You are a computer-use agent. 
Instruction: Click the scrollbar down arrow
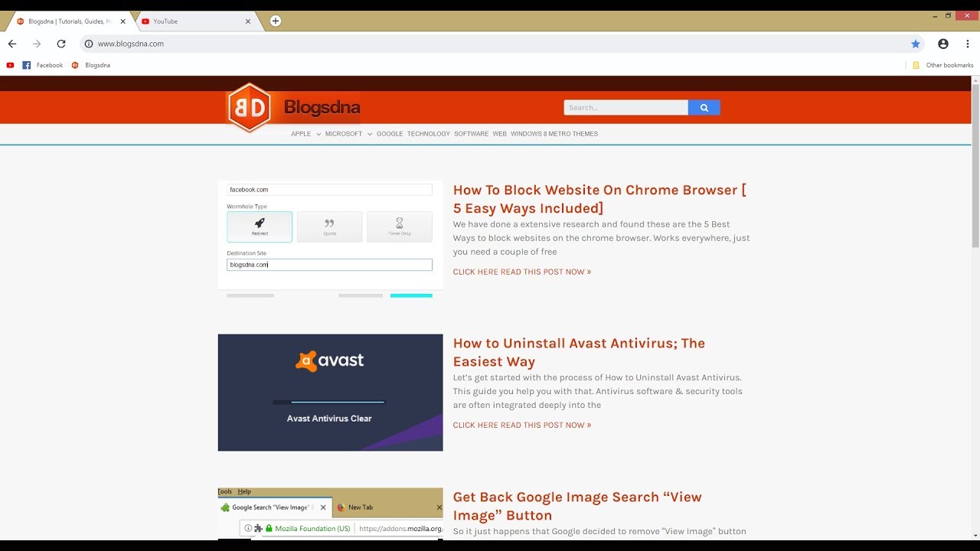coord(975,535)
